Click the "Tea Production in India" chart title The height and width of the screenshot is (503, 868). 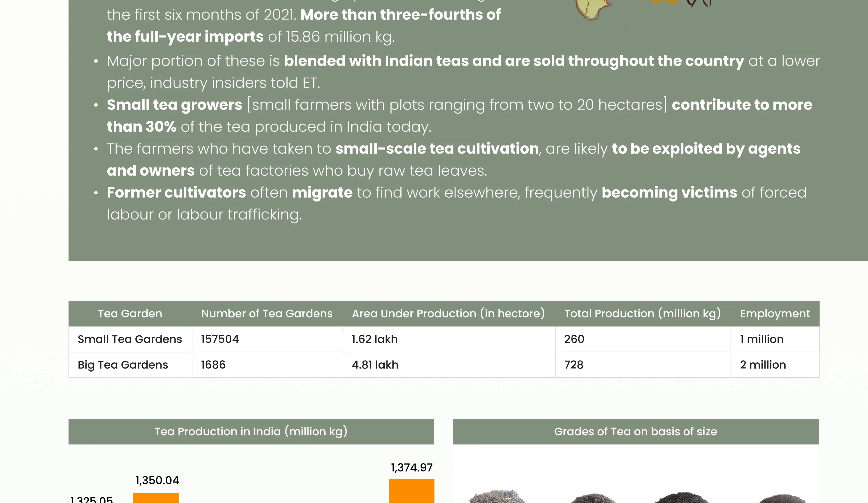coord(251,432)
